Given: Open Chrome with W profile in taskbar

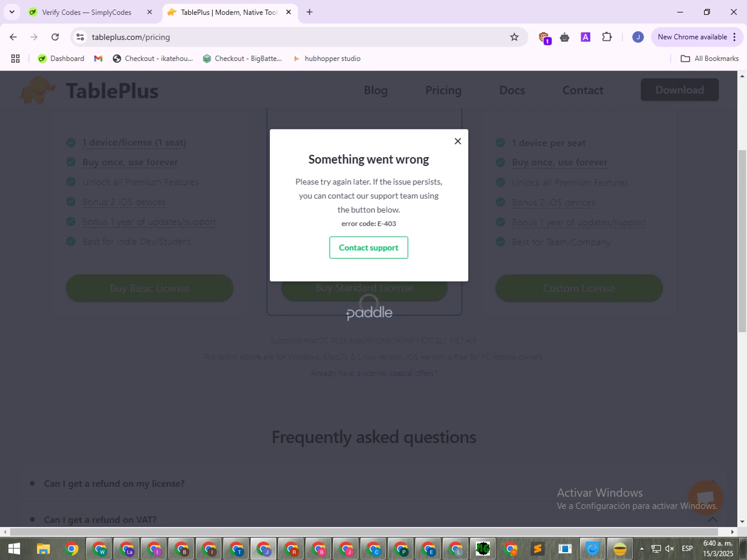Looking at the screenshot, I should click(100, 549).
